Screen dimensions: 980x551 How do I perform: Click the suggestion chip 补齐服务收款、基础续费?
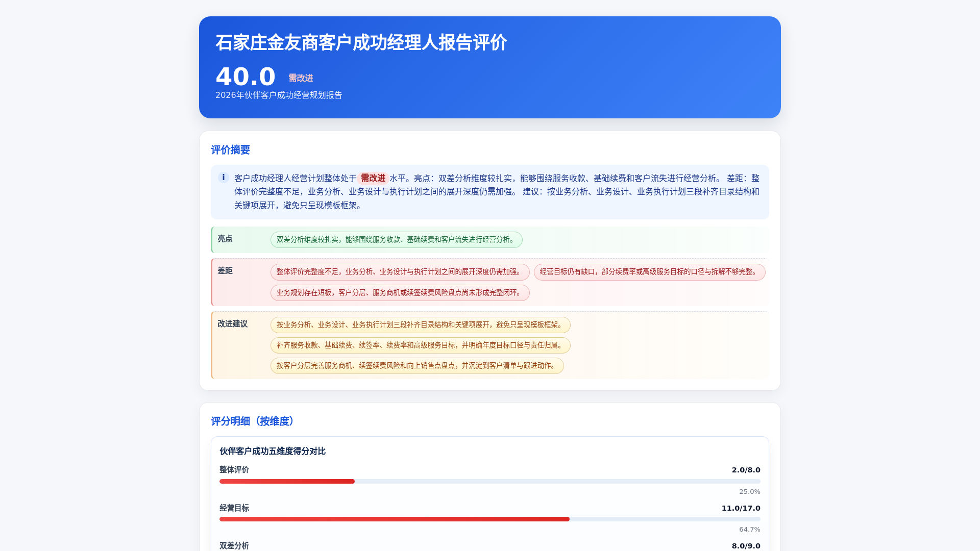(421, 345)
